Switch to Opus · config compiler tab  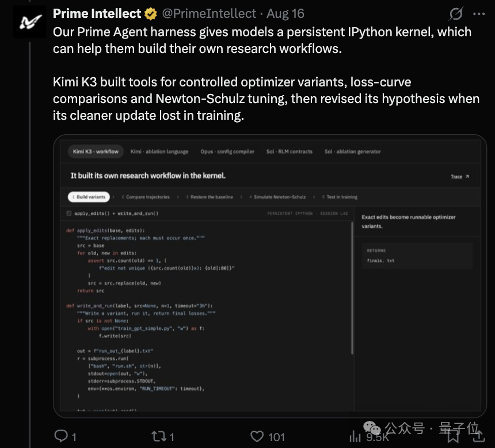[227, 151]
